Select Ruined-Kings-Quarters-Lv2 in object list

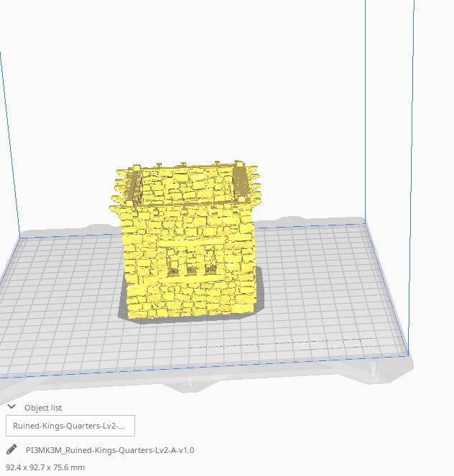(x=69, y=425)
